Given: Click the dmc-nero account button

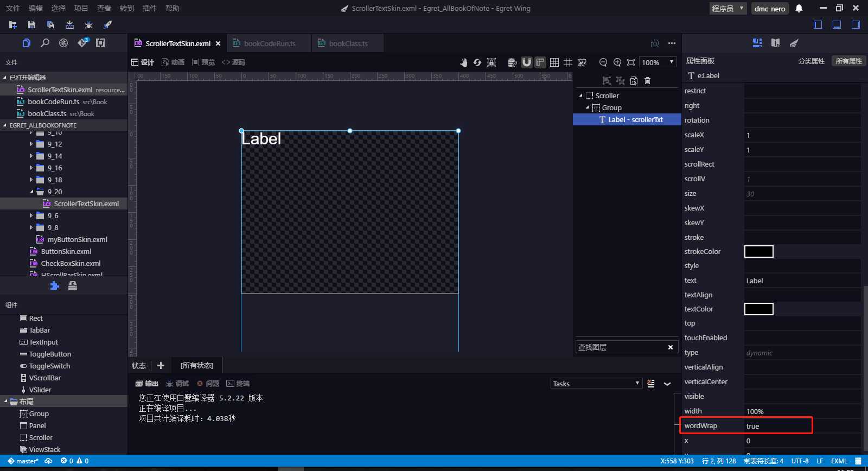Looking at the screenshot, I should 770,9.
